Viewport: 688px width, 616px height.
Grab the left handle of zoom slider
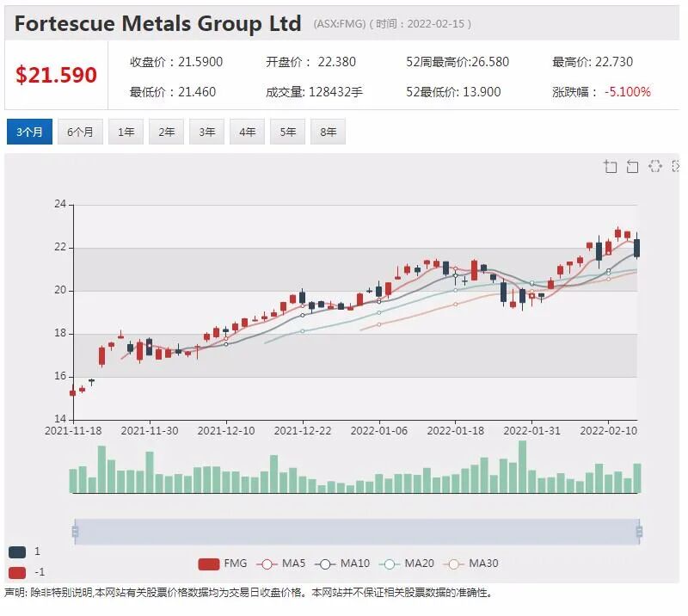(75, 532)
